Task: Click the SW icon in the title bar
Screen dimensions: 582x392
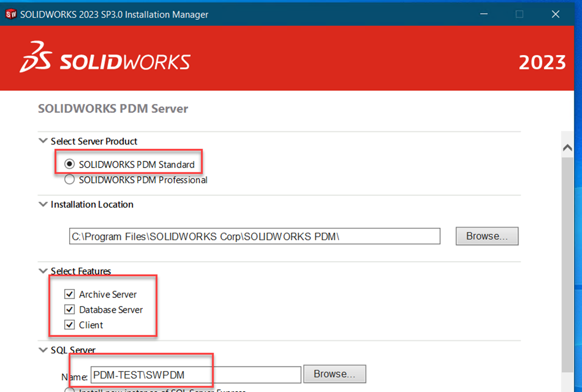Action: [x=10, y=14]
